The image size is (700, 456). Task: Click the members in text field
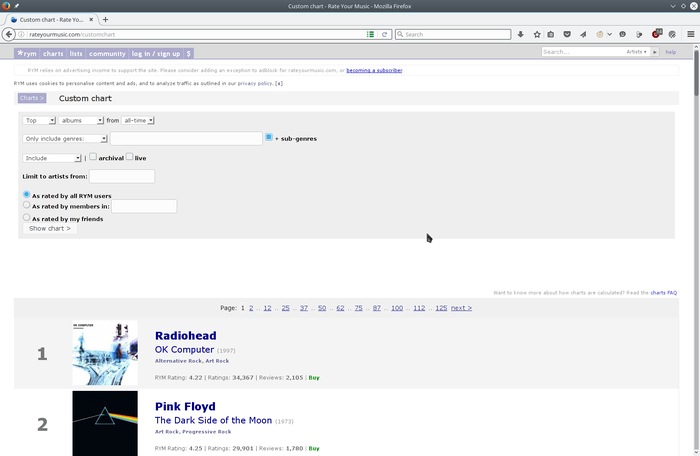tap(144, 206)
